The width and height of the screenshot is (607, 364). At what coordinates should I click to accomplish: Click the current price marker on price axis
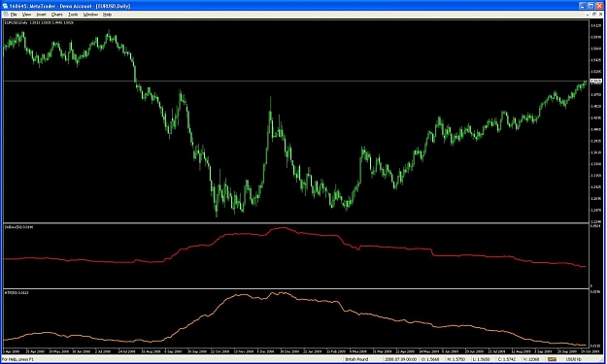click(595, 82)
